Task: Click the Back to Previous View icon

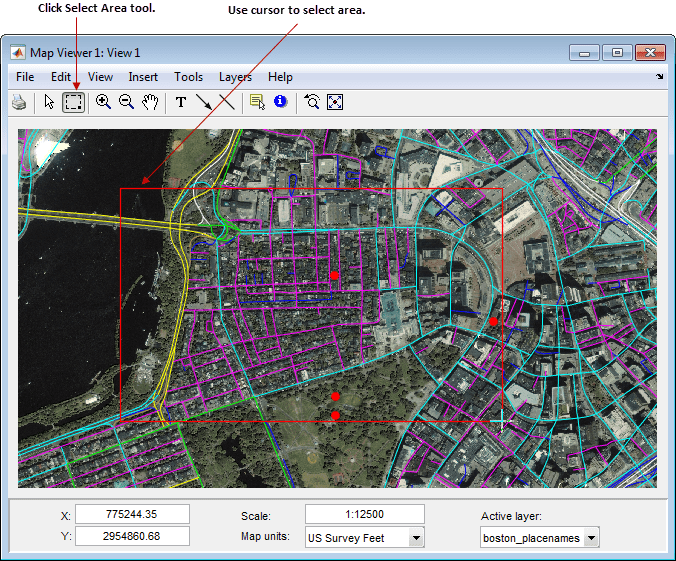Action: tap(312, 102)
